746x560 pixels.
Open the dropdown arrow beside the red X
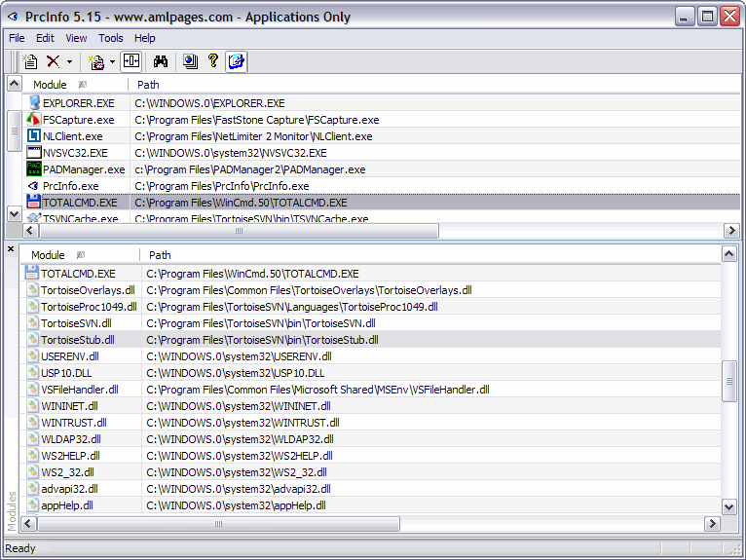coord(69,62)
